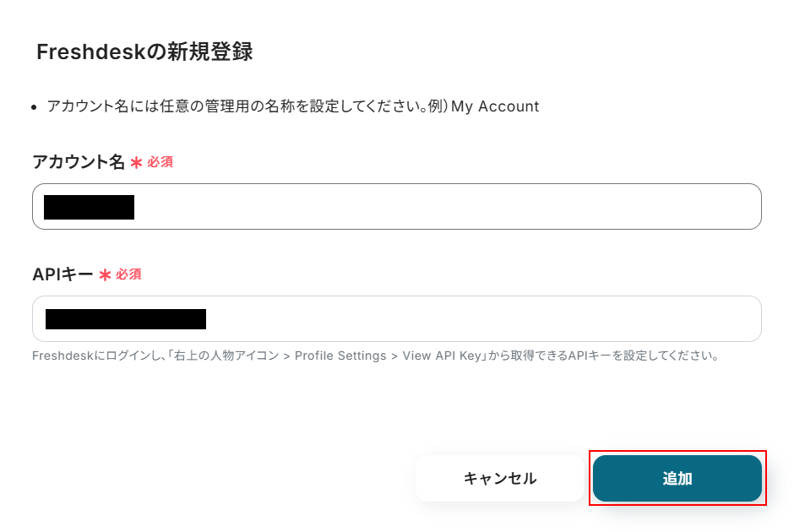Screen dimensions: 794x532
Task: Click "Profile Settings" in the API help text
Action: point(340,356)
